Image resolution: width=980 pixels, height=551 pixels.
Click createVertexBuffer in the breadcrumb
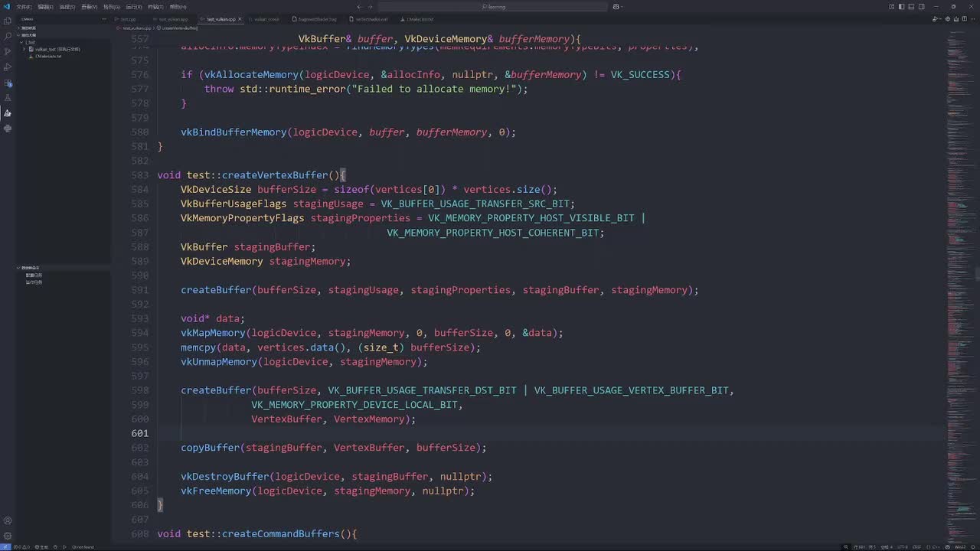(180, 28)
